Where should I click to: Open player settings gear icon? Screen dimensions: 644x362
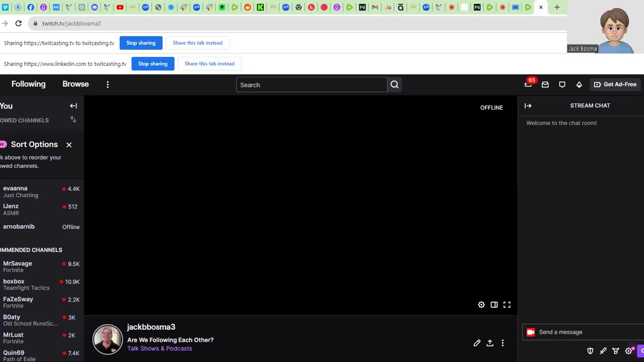481,305
